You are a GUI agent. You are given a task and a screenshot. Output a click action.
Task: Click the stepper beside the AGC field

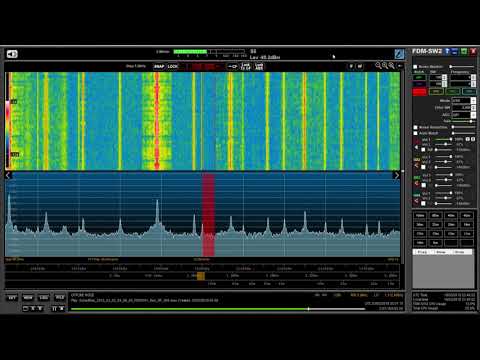[x=473, y=115]
